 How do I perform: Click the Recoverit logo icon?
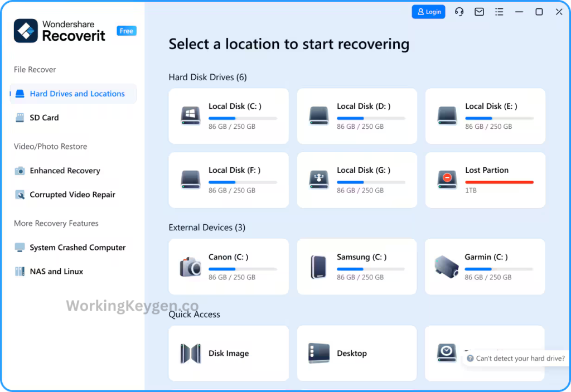(24, 31)
